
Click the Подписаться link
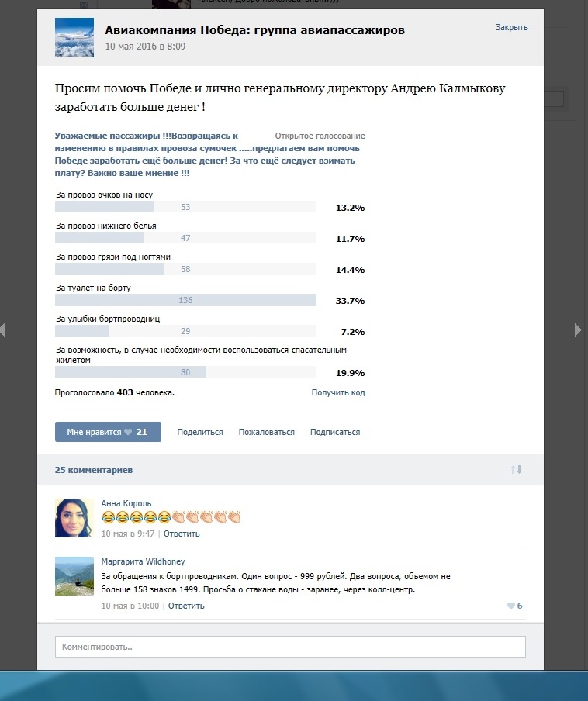tap(335, 432)
